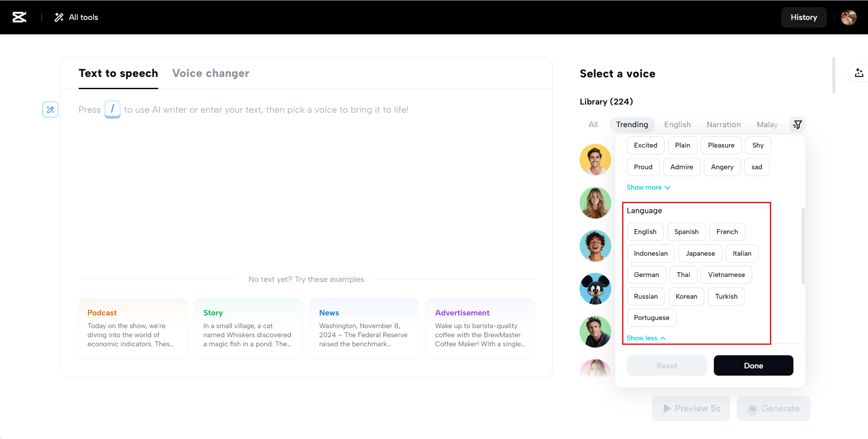Image resolution: width=868 pixels, height=439 pixels.
Task: Select the Story example card
Action: (x=248, y=329)
